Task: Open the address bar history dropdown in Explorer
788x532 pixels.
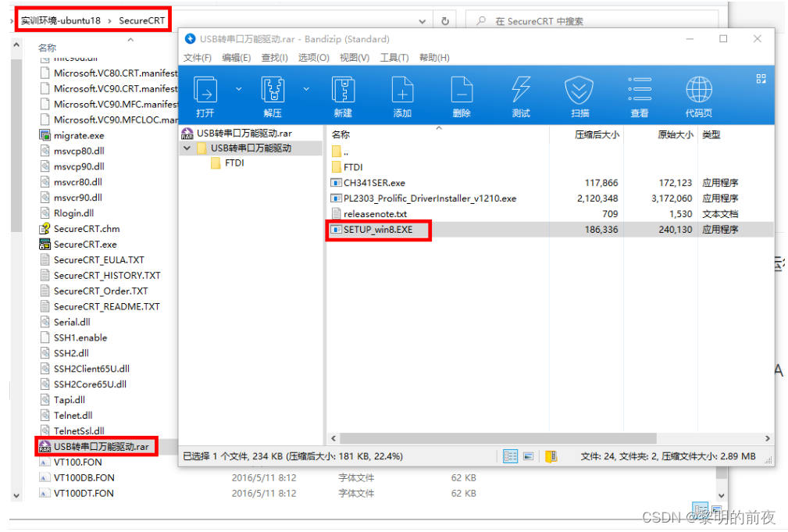Action: pyautogui.click(x=423, y=22)
